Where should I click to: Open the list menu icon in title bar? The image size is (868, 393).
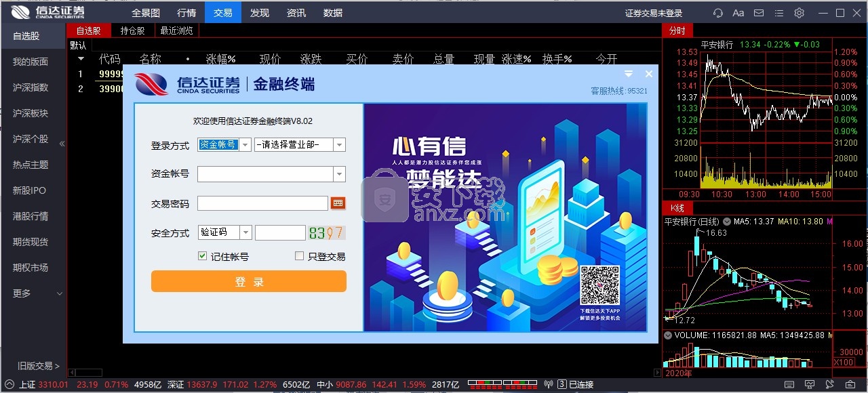[779, 13]
